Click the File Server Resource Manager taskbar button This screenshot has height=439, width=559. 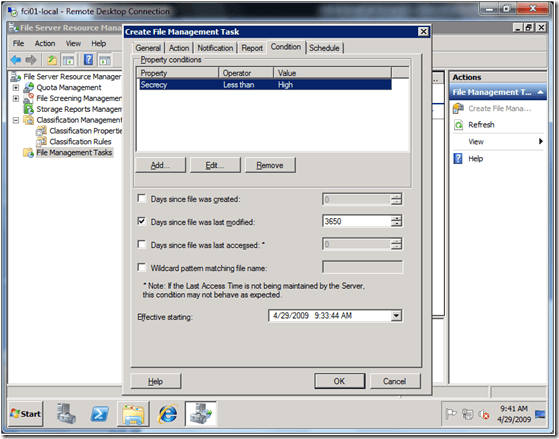coord(201,414)
